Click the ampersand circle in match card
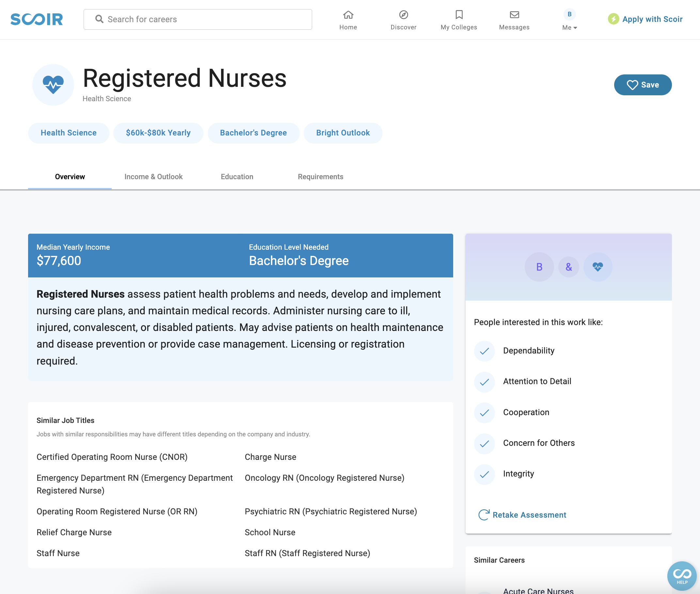Screen dimensions: 700x594 (x=568, y=267)
